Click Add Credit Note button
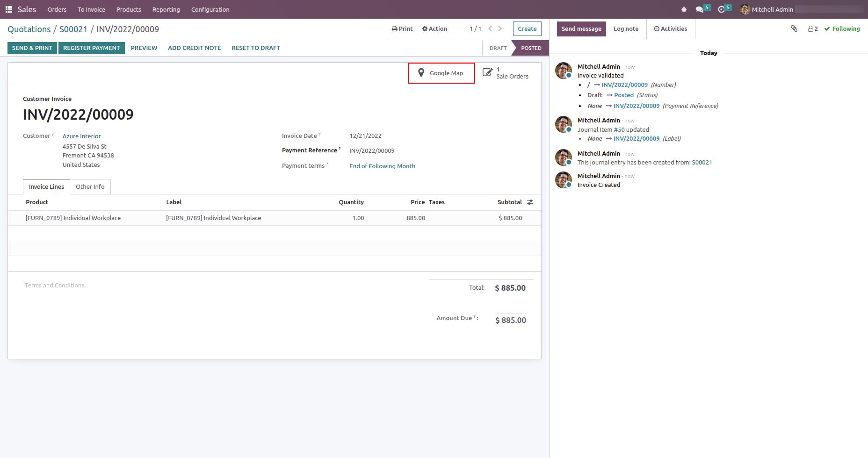 (x=195, y=48)
